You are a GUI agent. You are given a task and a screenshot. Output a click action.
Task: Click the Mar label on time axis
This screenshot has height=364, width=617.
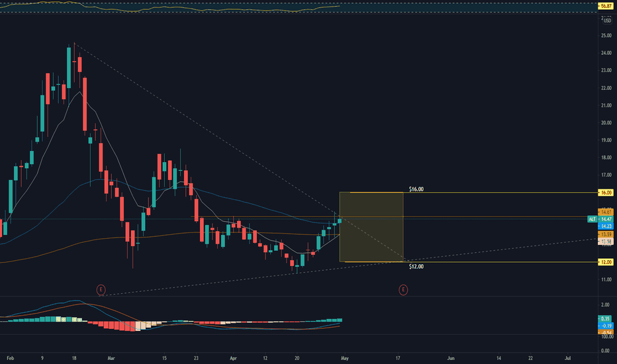[x=111, y=358]
